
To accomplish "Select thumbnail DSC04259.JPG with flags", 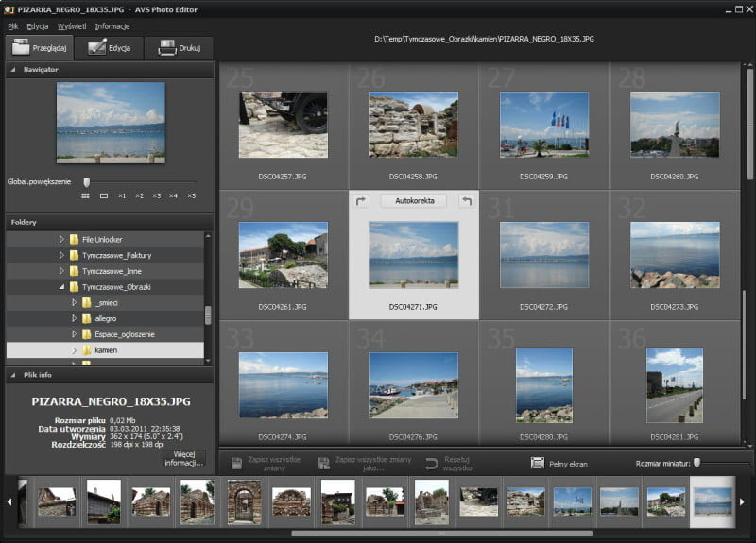I will point(544,125).
